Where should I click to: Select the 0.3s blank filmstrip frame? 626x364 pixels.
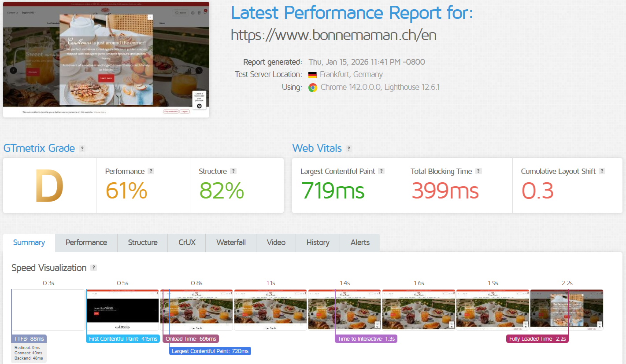48,310
